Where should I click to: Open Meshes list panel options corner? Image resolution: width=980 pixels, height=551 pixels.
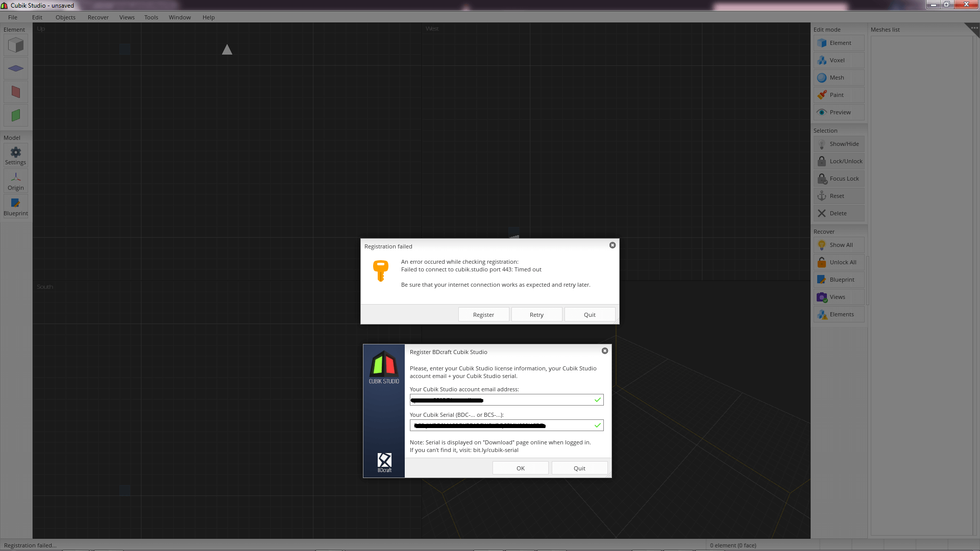pyautogui.click(x=973, y=30)
